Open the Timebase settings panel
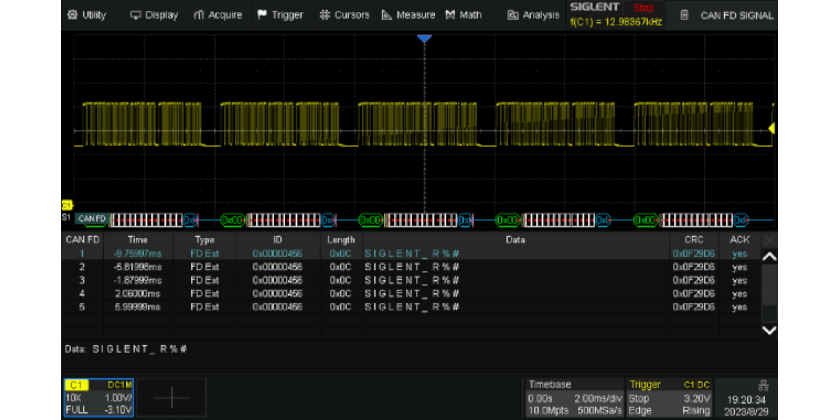The height and width of the screenshot is (420, 840). [573, 397]
